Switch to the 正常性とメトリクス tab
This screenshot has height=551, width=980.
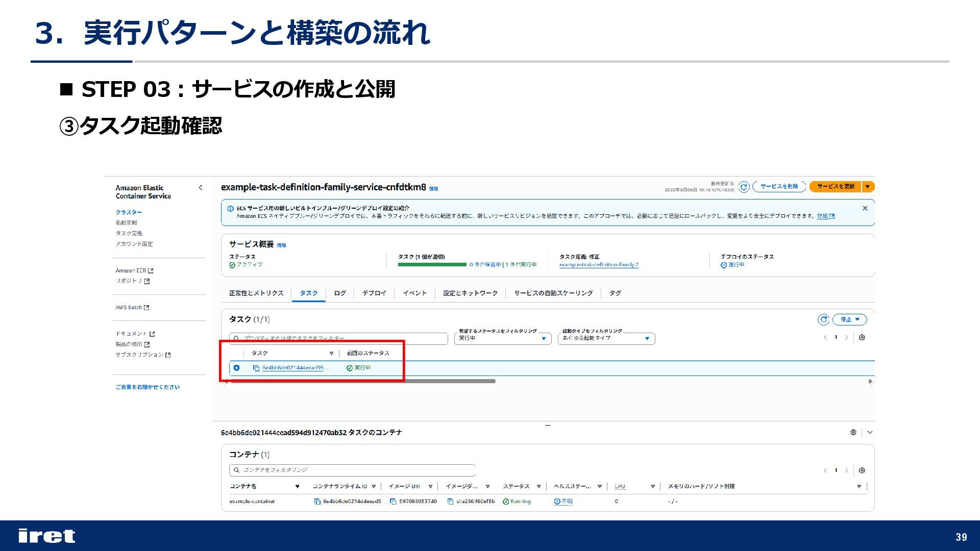pos(256,293)
